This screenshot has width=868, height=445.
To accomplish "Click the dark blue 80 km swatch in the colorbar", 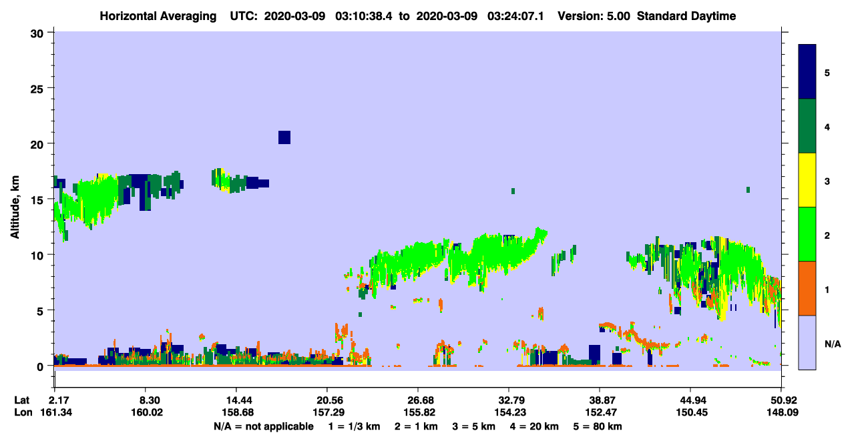I will click(807, 72).
